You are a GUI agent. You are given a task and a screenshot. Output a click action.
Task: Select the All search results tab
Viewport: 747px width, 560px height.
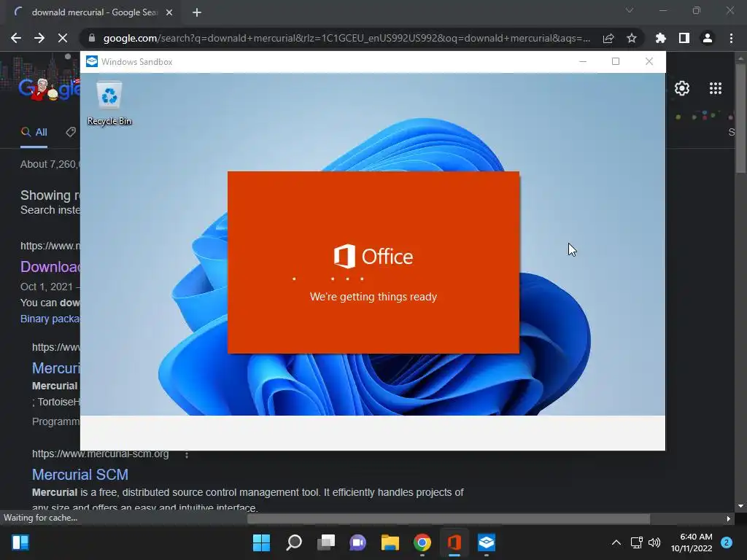point(34,132)
